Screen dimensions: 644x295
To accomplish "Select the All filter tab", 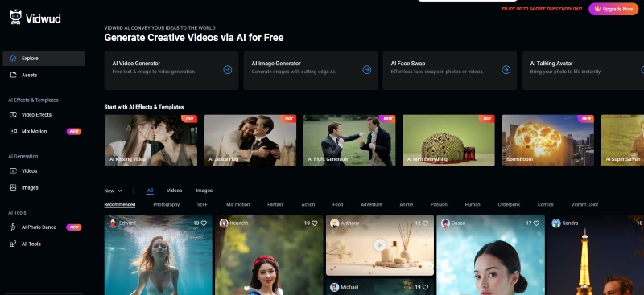I will tap(150, 191).
